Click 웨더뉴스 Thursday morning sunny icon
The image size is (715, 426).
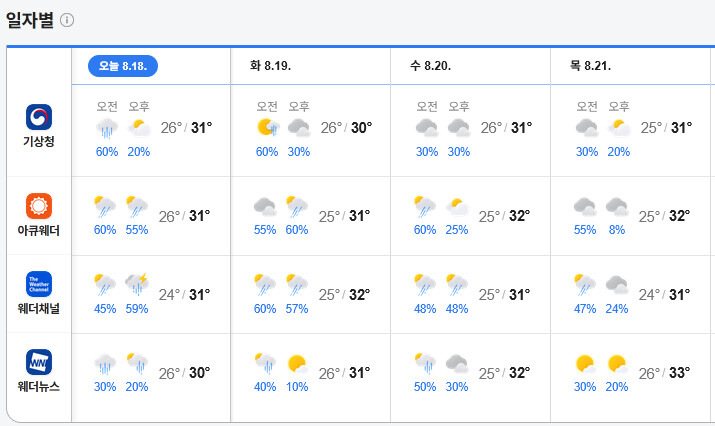click(585, 364)
